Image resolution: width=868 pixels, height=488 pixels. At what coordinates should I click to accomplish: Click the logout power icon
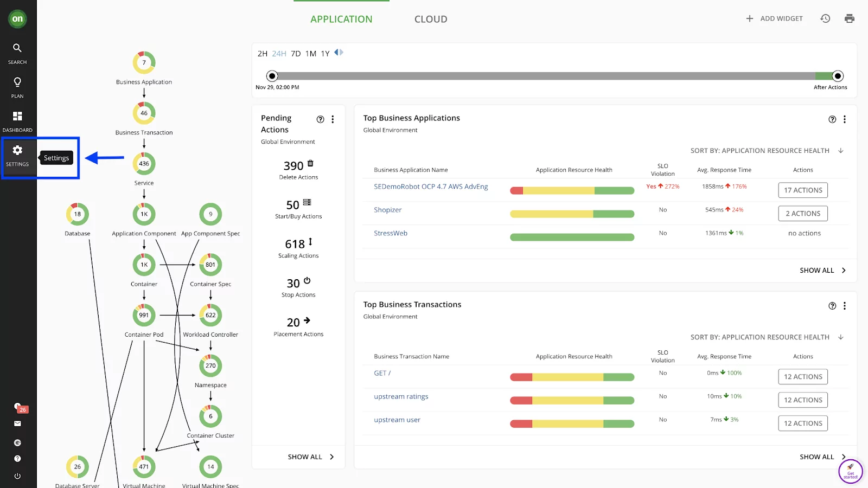(x=17, y=476)
